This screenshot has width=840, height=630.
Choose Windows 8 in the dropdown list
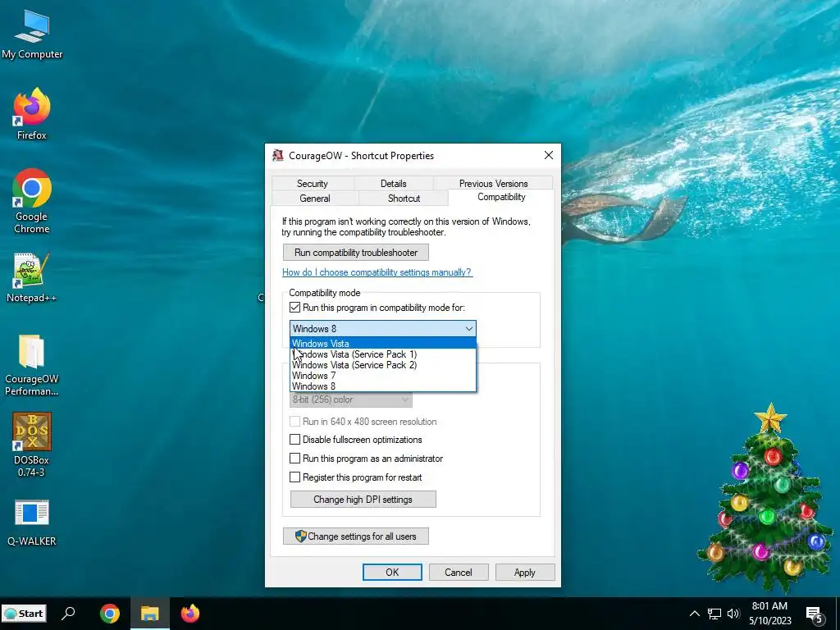point(383,386)
